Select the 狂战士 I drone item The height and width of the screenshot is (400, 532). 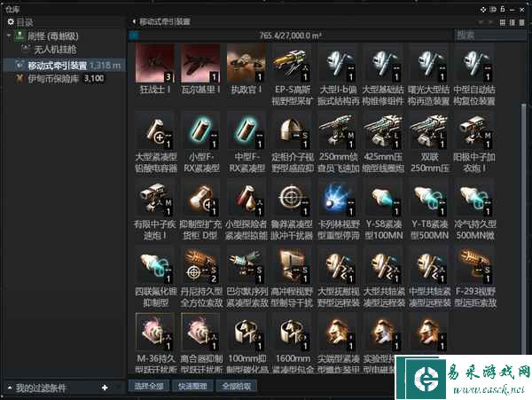click(155, 67)
